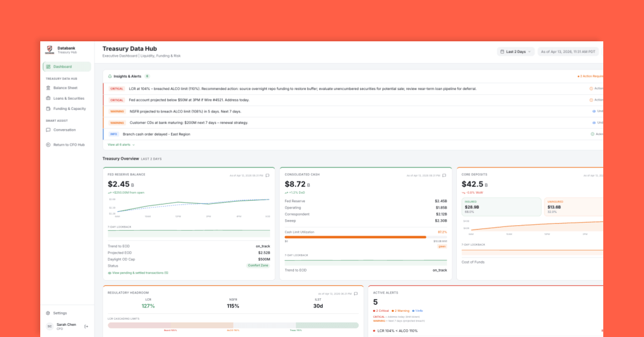Click the Databank shield logo
Screen dimensions: 644x337
(49, 49)
